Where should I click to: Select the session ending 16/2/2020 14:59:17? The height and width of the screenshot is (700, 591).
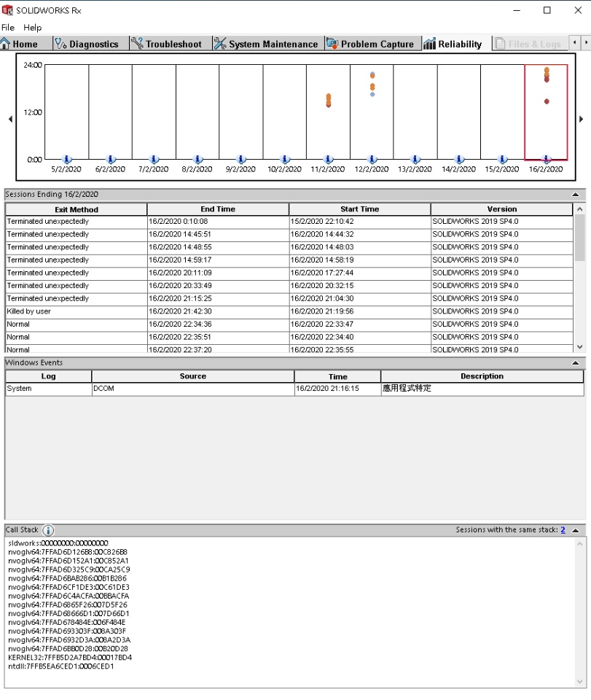click(x=289, y=260)
